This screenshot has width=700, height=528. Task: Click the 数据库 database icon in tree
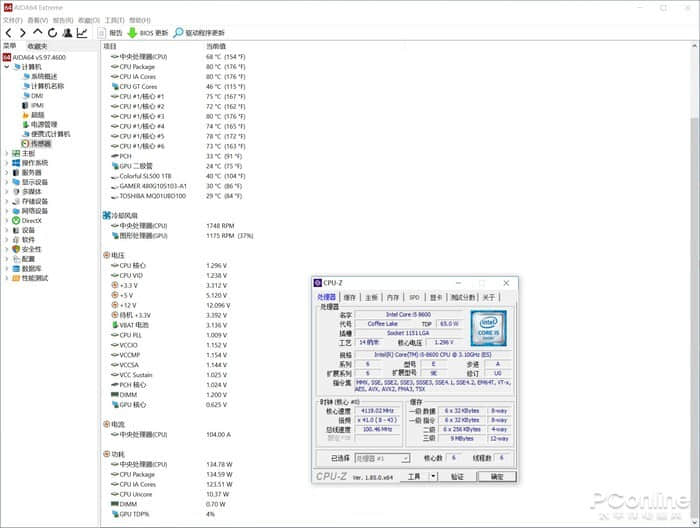coord(16,268)
